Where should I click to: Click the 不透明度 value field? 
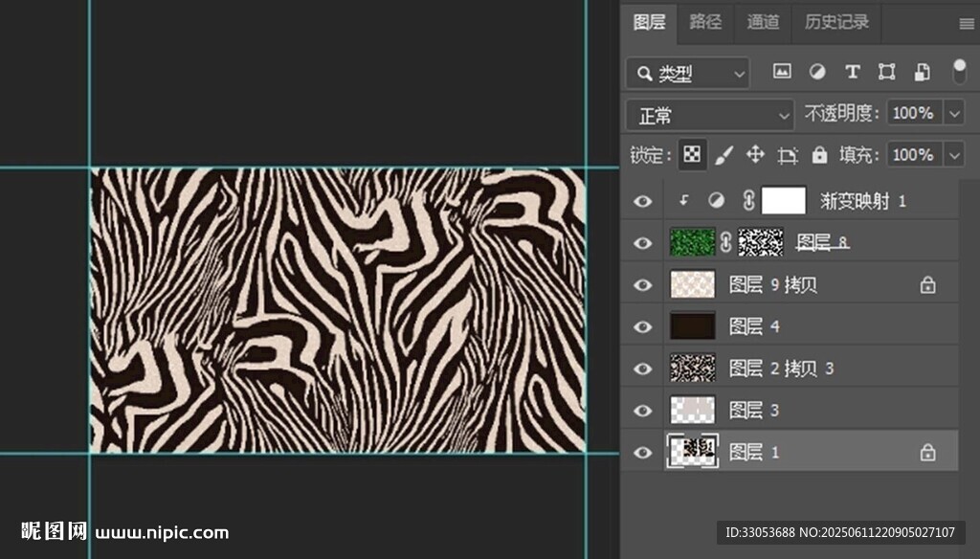(x=914, y=113)
